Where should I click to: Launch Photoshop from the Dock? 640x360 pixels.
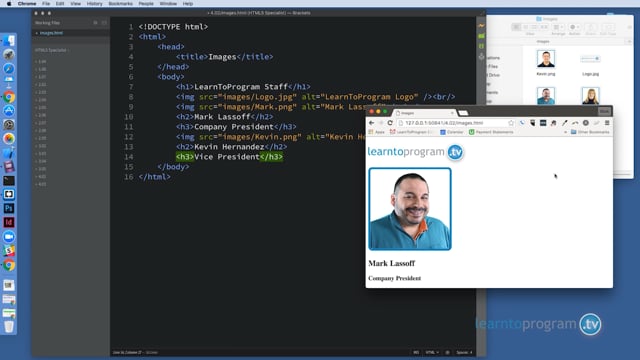[9, 208]
